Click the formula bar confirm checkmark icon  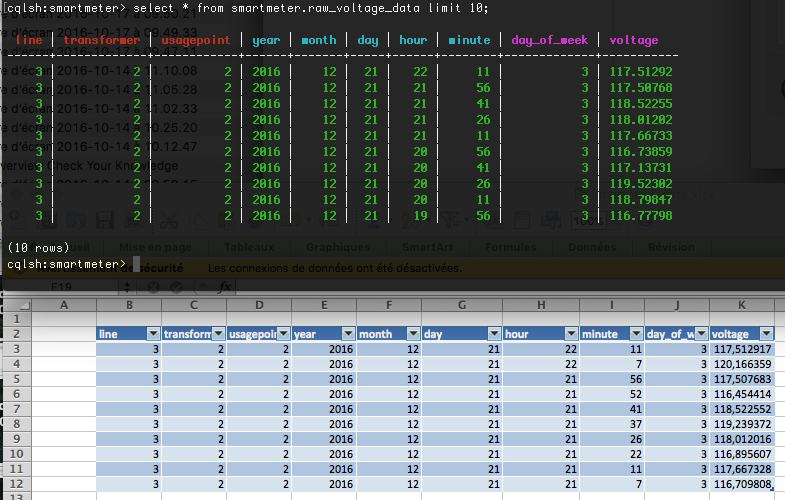point(176,287)
